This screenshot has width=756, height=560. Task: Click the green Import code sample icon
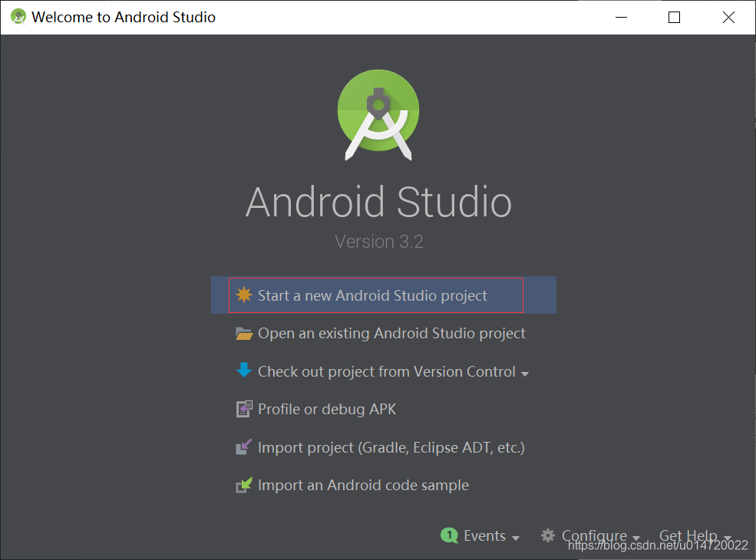pos(243,485)
